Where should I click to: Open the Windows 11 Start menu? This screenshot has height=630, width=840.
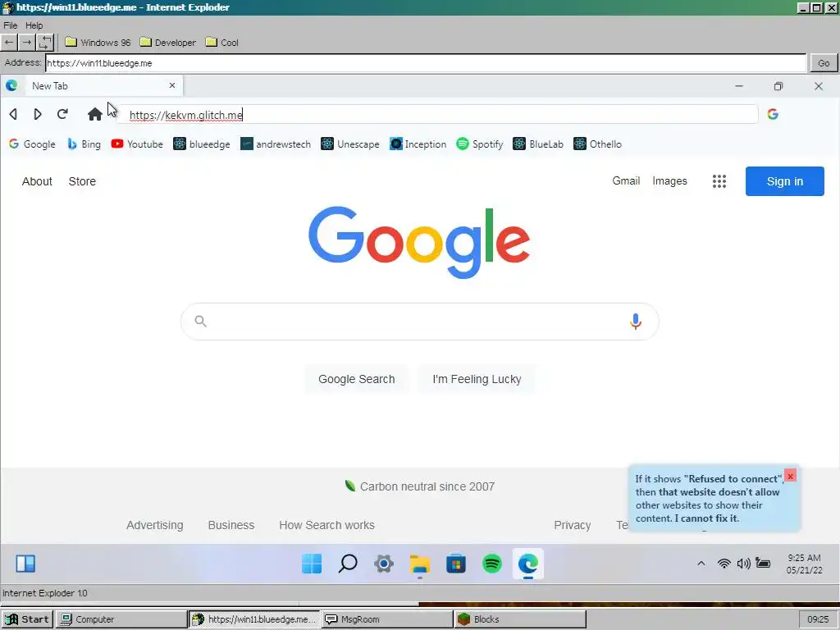pyautogui.click(x=312, y=564)
